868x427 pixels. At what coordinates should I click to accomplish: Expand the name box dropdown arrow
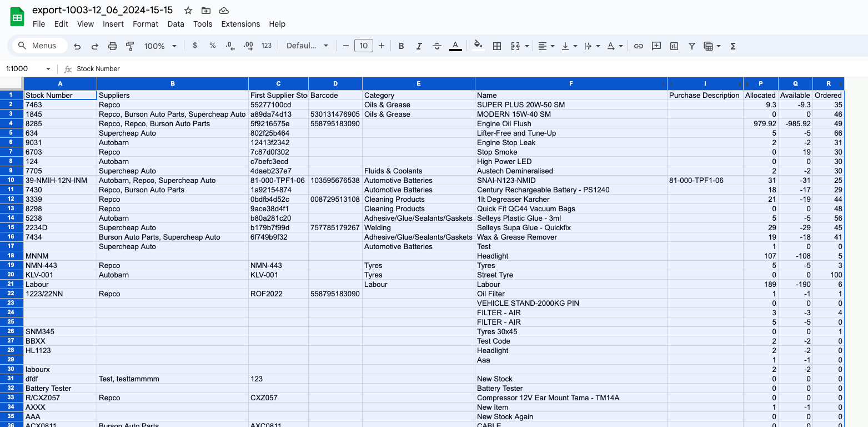click(x=48, y=69)
